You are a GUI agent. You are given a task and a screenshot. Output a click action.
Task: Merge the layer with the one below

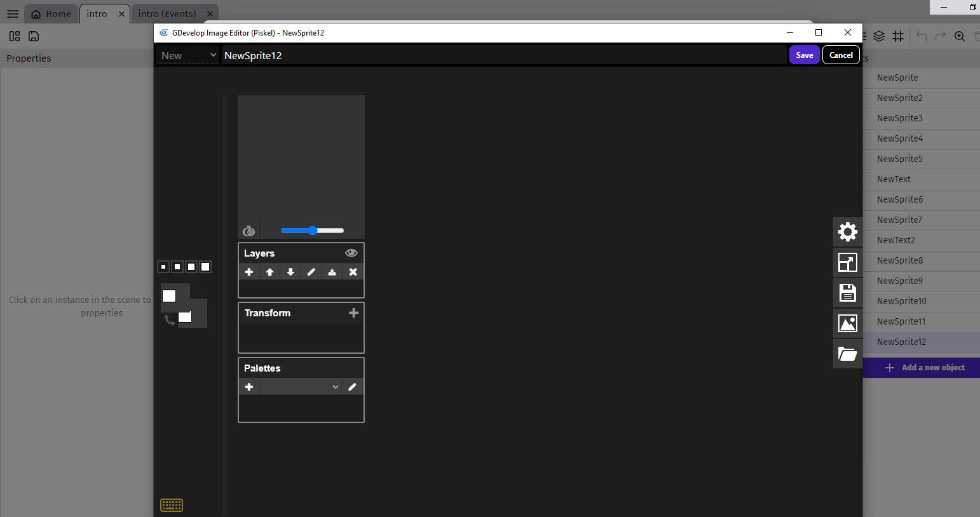[332, 272]
